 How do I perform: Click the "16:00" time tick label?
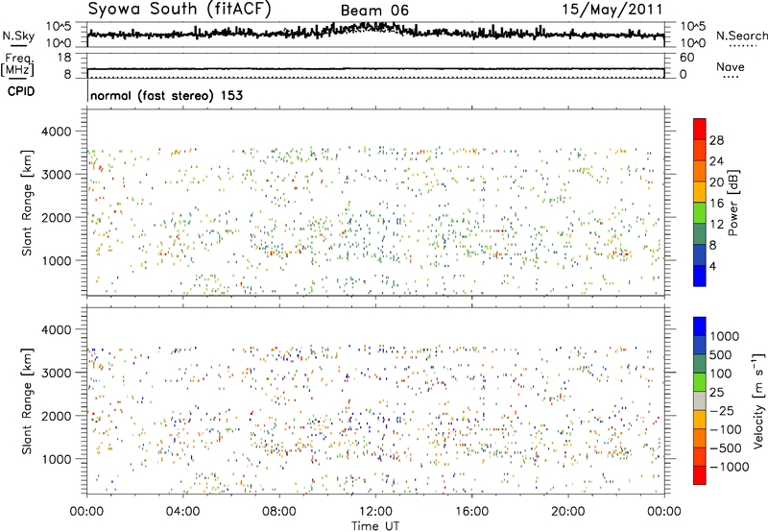tap(471, 512)
